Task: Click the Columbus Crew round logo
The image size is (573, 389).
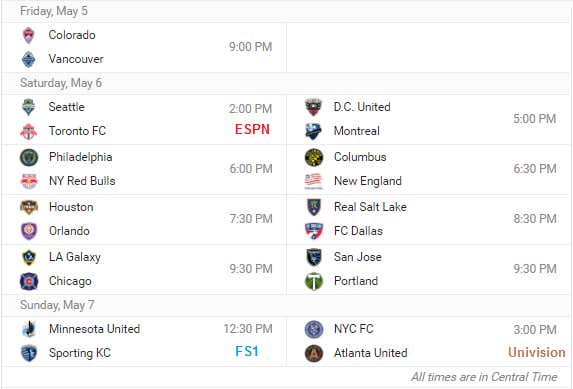Action: (x=314, y=158)
